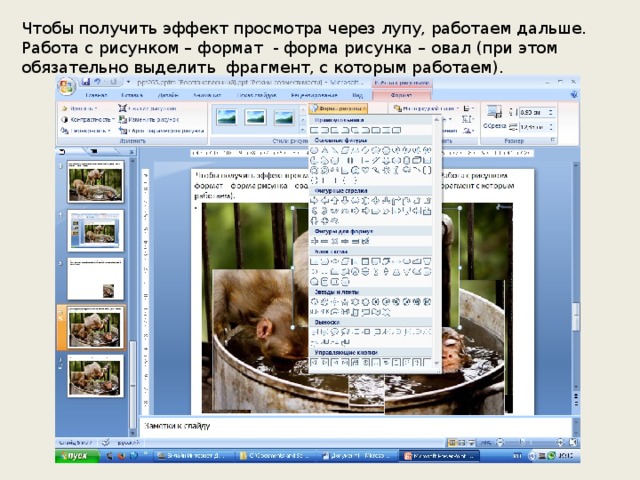Choose the Oval shape in Основные фигуры
The image size is (640, 480).
tap(314, 150)
